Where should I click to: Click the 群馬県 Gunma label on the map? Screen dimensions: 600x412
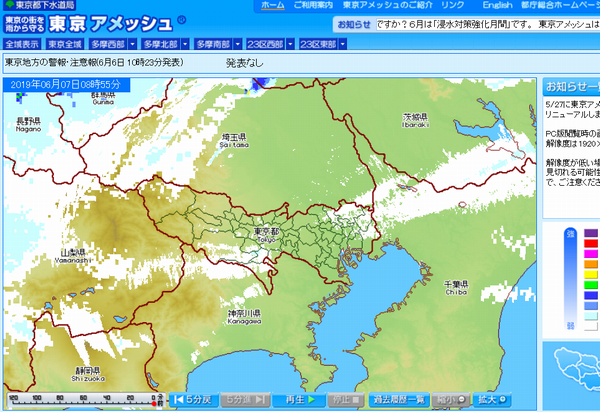103,98
